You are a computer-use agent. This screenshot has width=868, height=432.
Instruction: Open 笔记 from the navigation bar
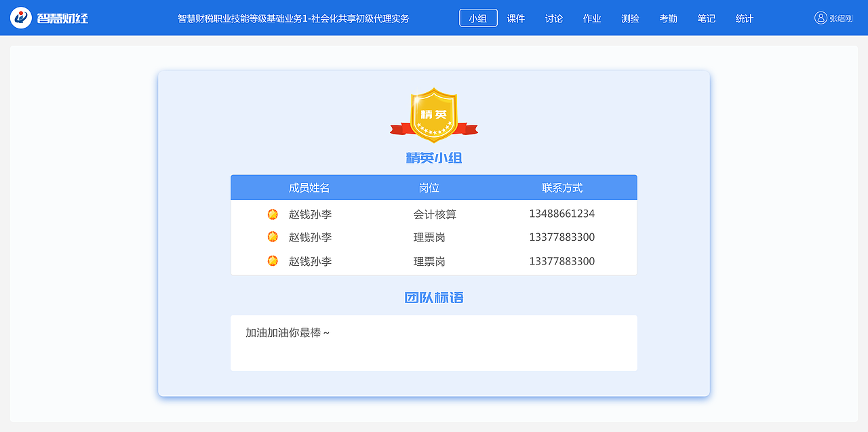(706, 18)
